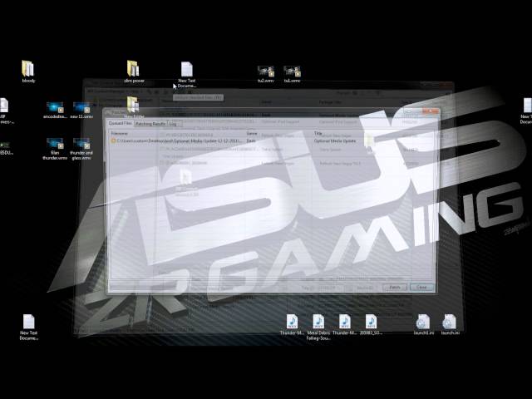The height and width of the screenshot is (399, 532).
Task: Select the launch1.ini file icon
Action: [423, 325]
